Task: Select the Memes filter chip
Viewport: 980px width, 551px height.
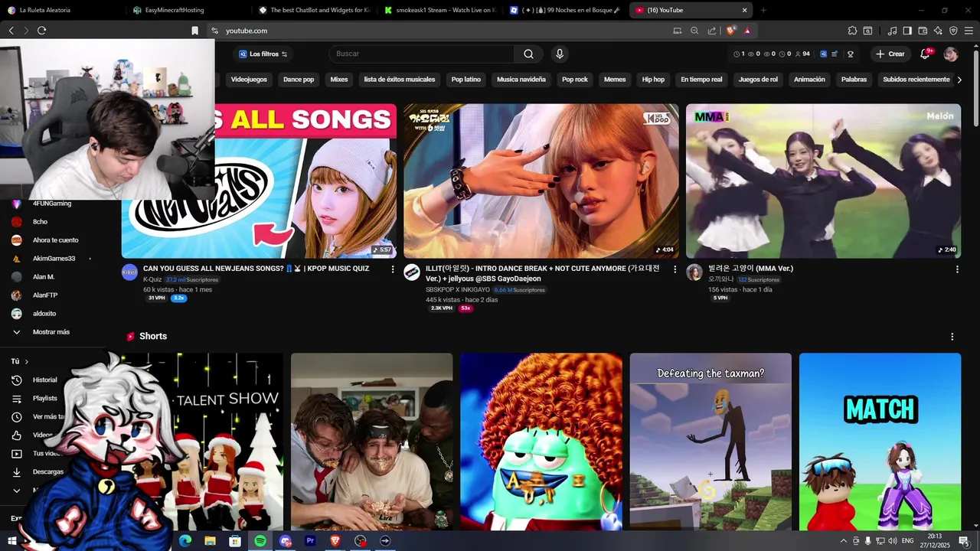Action: click(x=615, y=80)
